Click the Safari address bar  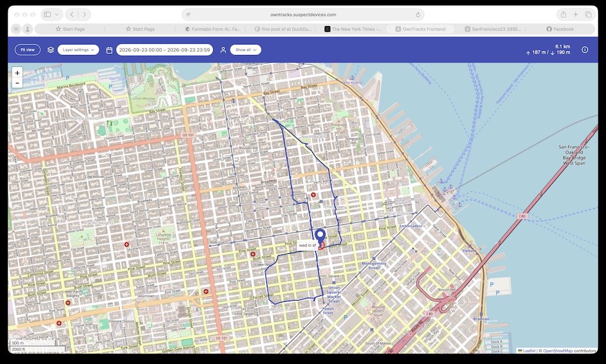coord(303,15)
